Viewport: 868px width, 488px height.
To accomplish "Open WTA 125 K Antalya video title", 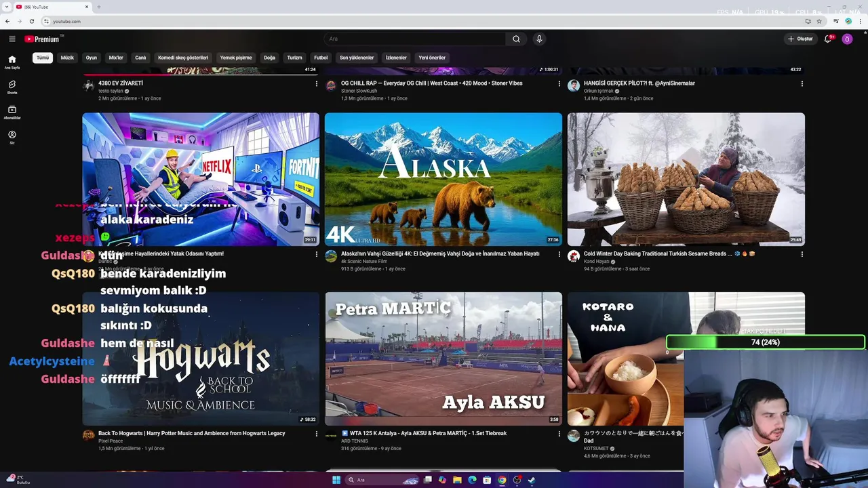I will (424, 433).
